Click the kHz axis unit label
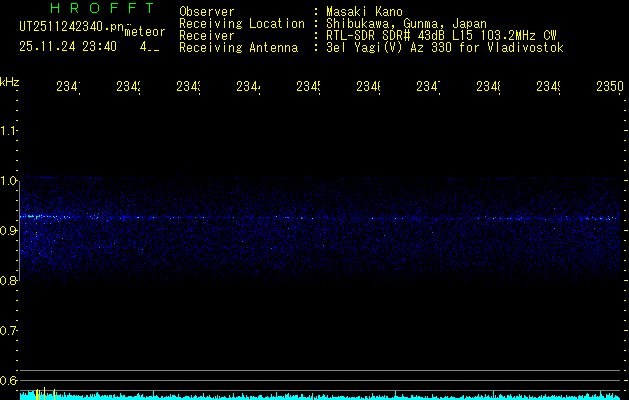Image resolution: width=629 pixels, height=400 pixels. 9,81
